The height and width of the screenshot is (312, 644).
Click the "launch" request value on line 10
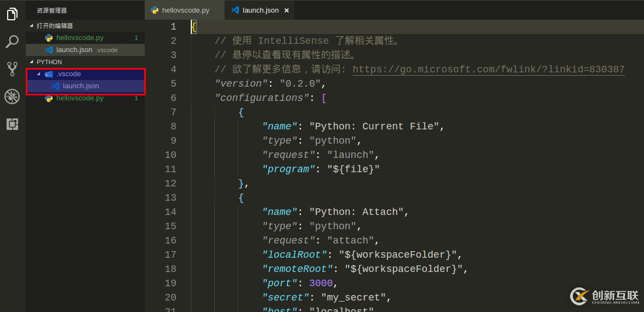pyautogui.click(x=351, y=155)
